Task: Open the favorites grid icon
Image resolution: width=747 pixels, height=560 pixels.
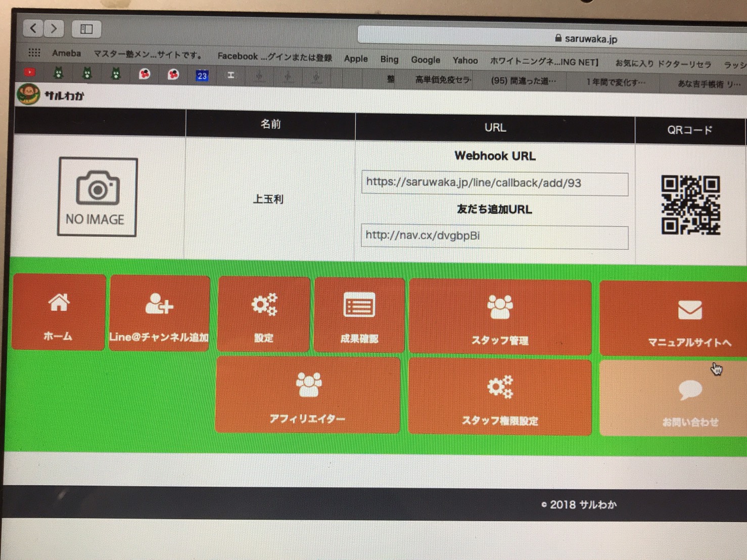Action: 34,53
